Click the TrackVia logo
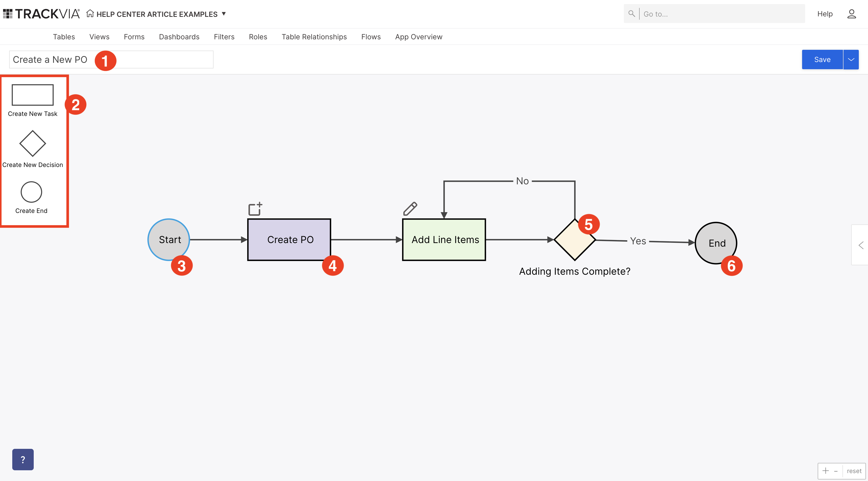Viewport: 868px width, 481px height. click(x=41, y=14)
